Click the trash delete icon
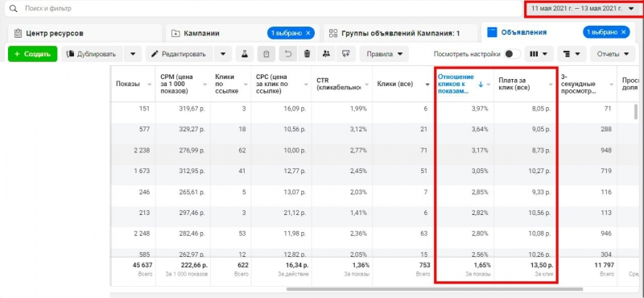The height and width of the screenshot is (298, 644). (307, 54)
